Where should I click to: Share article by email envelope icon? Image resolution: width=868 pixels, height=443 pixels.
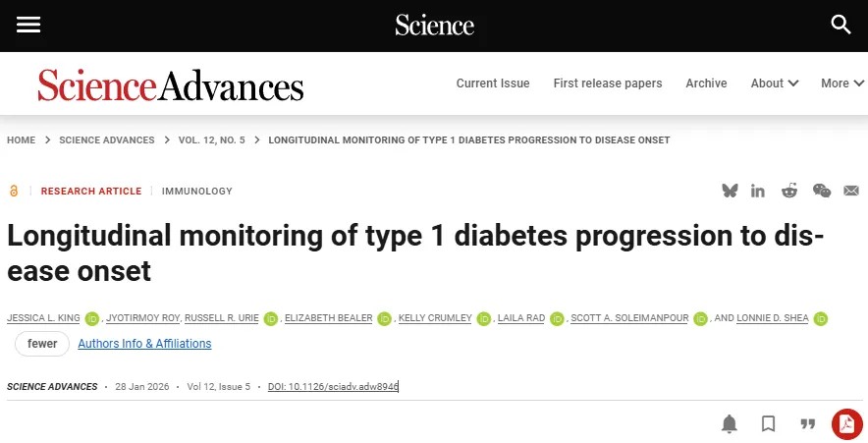tap(851, 191)
